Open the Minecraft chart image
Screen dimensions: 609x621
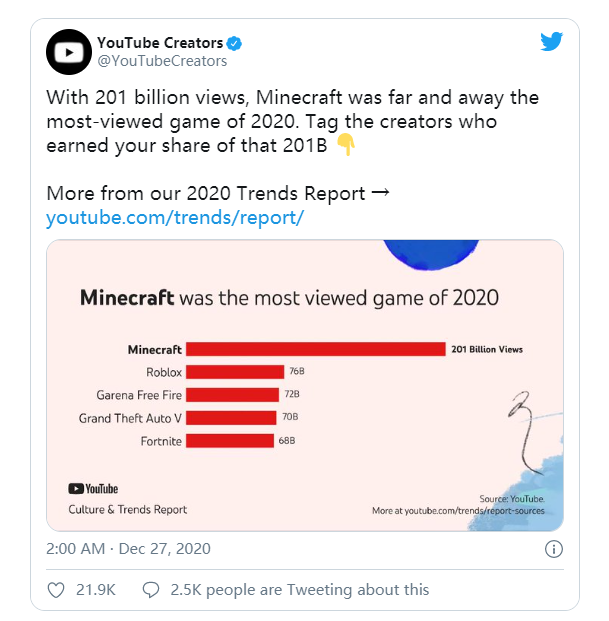[x=305, y=385]
